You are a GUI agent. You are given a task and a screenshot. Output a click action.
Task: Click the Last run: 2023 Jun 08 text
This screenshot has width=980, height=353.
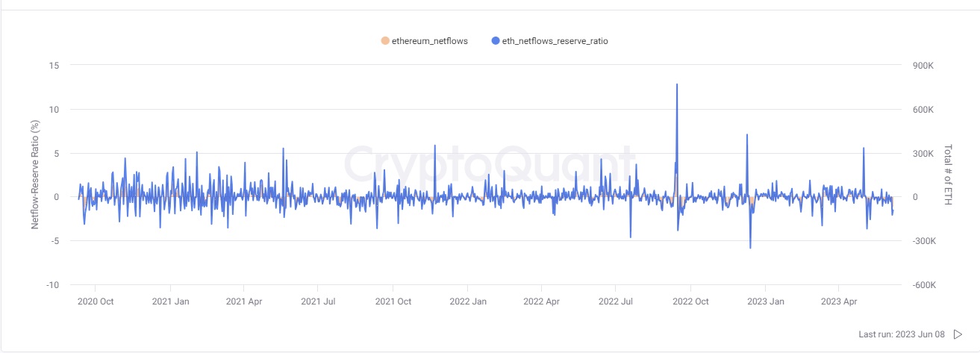coord(902,334)
